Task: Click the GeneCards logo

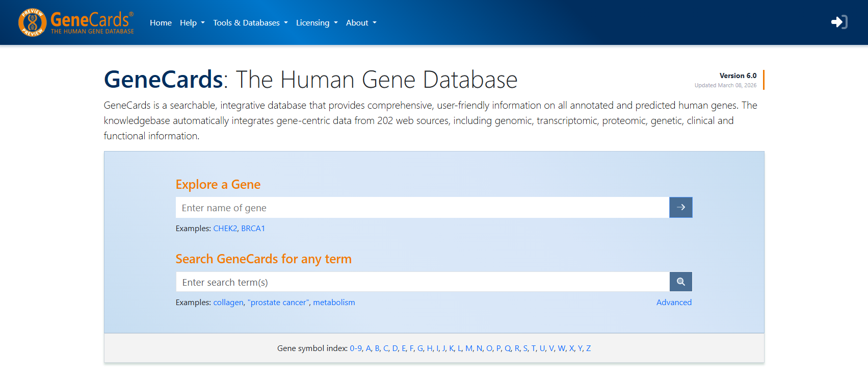Action: [76, 23]
